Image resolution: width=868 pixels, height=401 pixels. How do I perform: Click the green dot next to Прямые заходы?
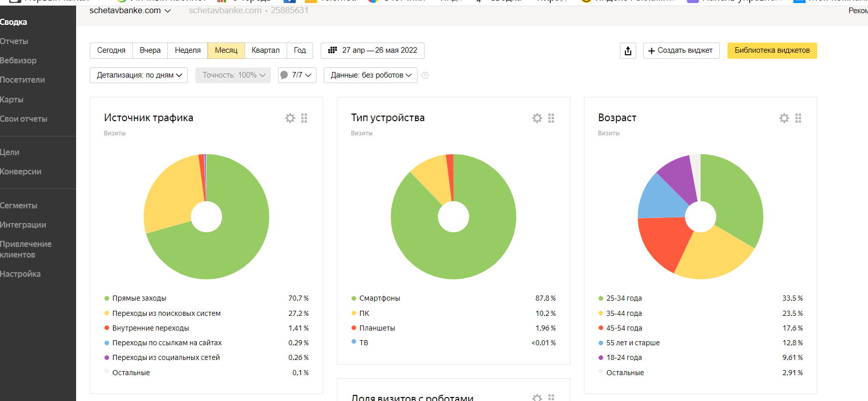coord(107,299)
